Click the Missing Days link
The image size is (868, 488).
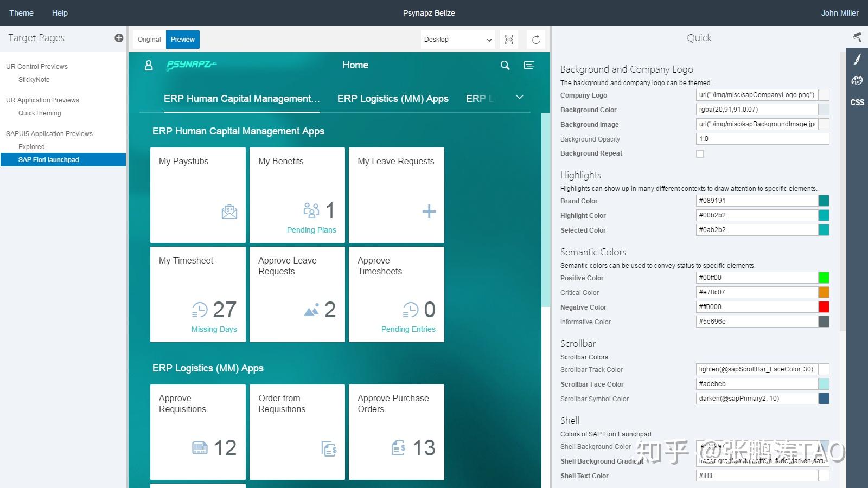click(214, 329)
